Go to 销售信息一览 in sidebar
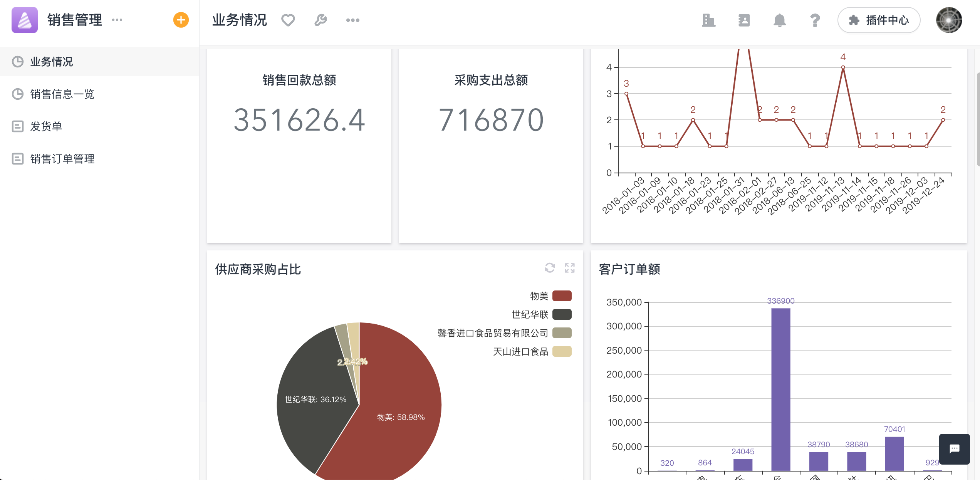 62,94
